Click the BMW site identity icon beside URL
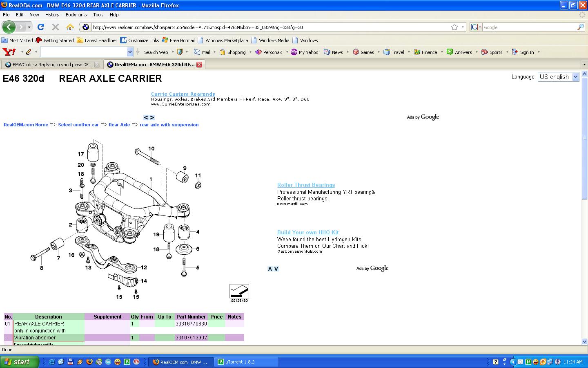The image size is (588, 368). coord(85,27)
